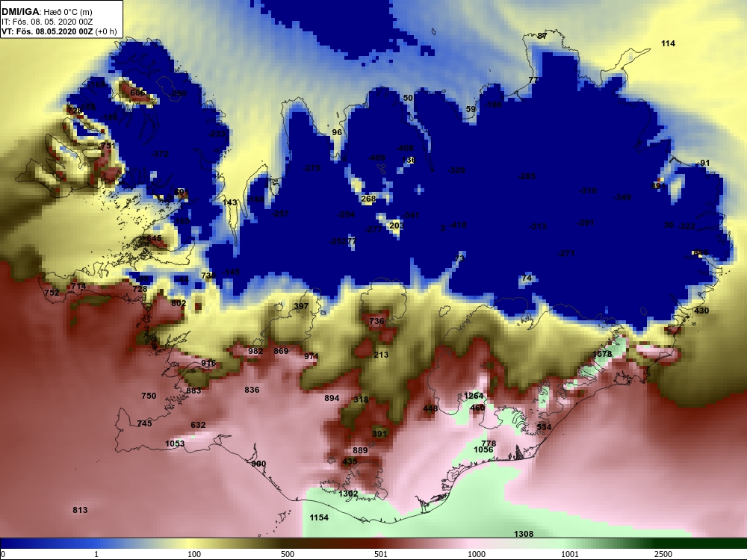747x560 pixels.
Task: Click the map value "-410"
Action: tap(457, 225)
